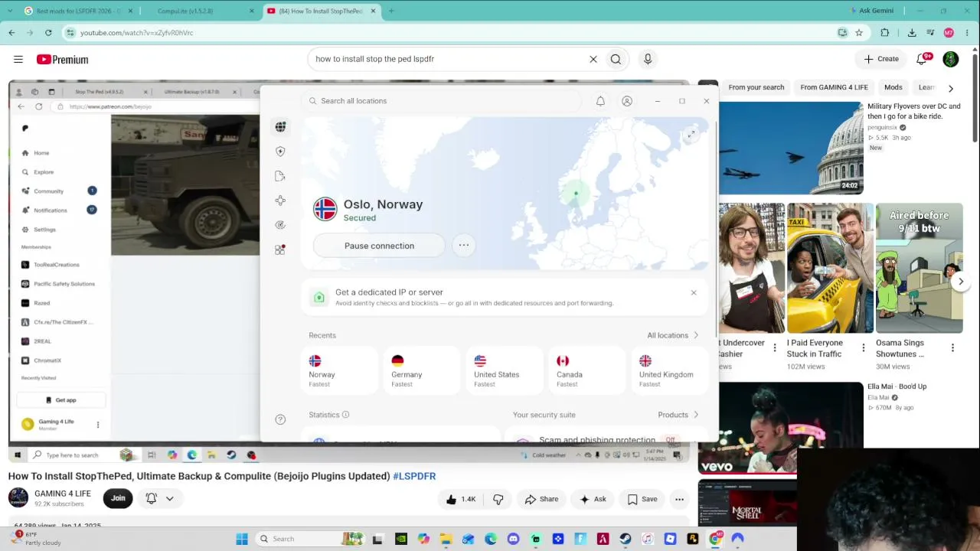Click Pause connection in NordVPN
Viewport: 980px width, 551px height.
379,246
